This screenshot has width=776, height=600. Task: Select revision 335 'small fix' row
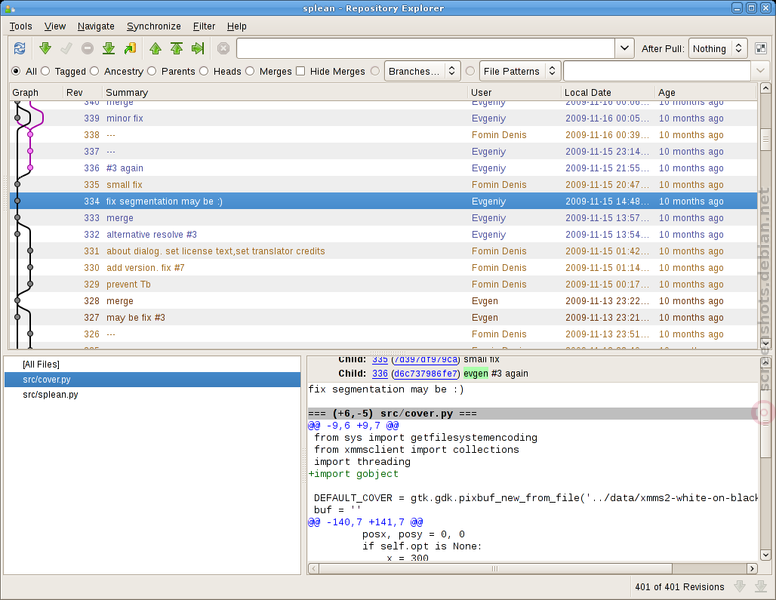(x=384, y=185)
